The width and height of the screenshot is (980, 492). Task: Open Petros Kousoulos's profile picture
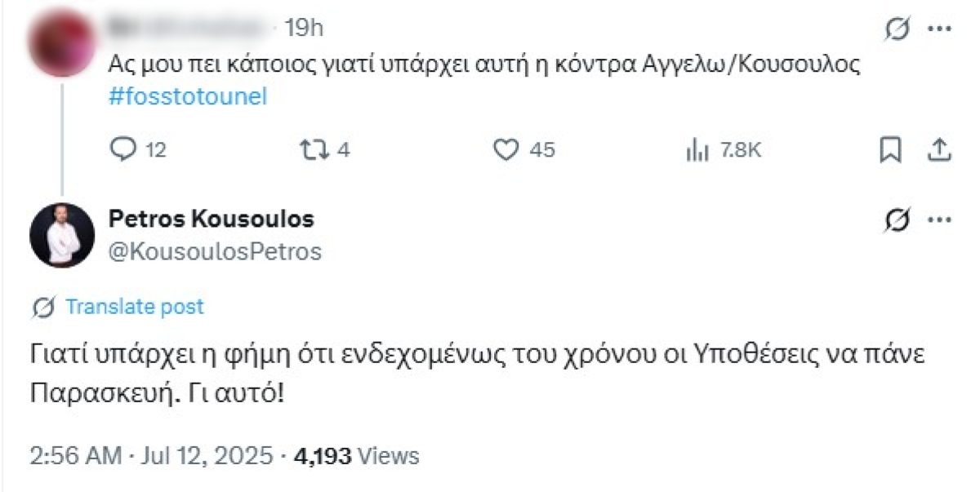(x=62, y=235)
